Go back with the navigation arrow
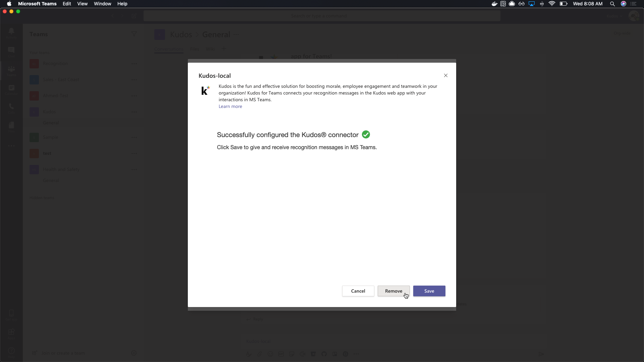The height and width of the screenshot is (362, 644). tap(113, 16)
